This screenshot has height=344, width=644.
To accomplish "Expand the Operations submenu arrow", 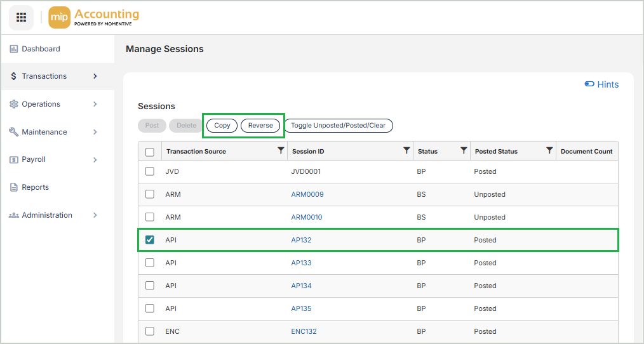I will 95,104.
